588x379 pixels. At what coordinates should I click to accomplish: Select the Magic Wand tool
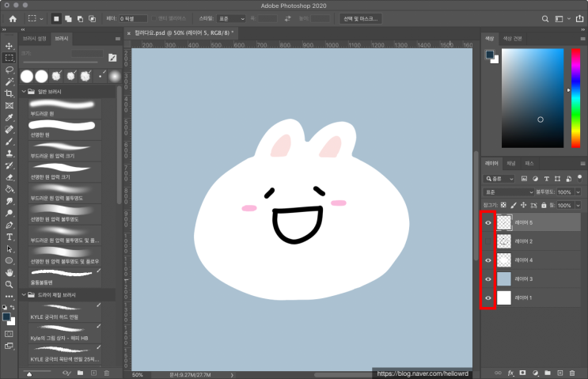[x=9, y=81]
